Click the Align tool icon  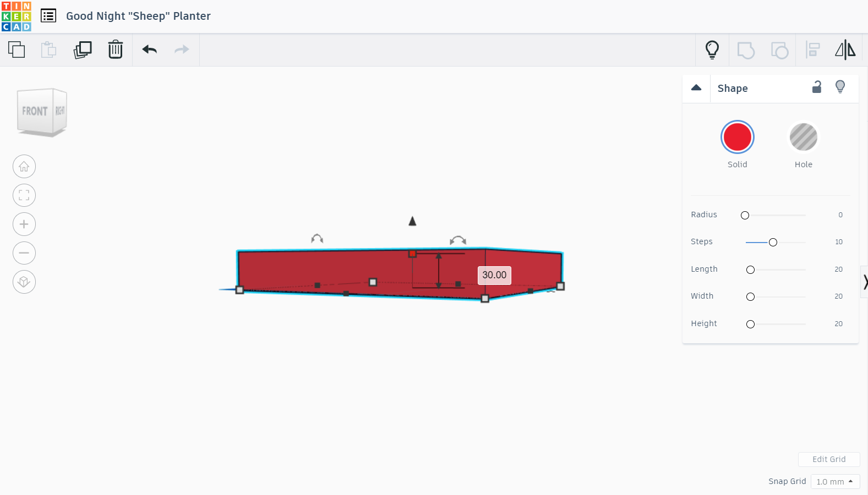pyautogui.click(x=812, y=50)
